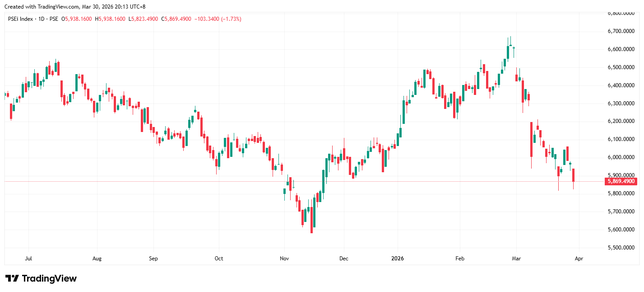
Task: Select the red 5,869.4900 current price tag
Action: [621, 181]
